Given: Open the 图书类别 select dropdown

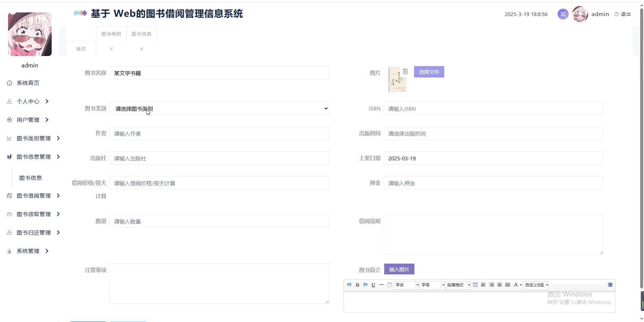Looking at the screenshot, I should (219, 108).
